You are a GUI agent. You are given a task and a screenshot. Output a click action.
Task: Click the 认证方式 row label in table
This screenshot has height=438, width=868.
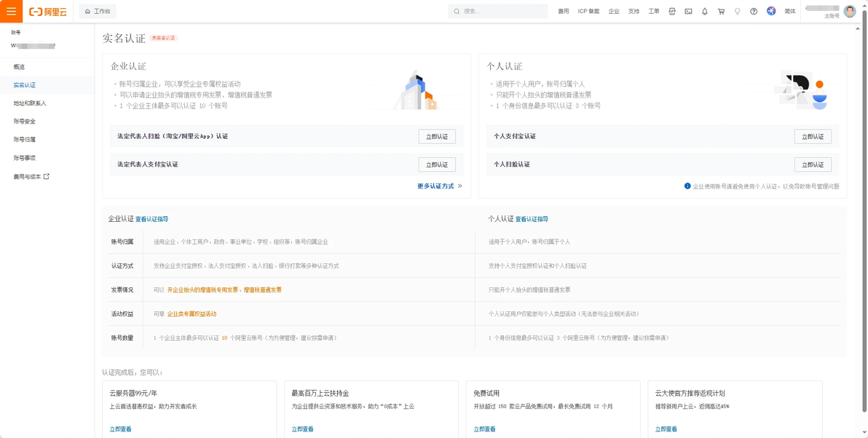pos(122,266)
